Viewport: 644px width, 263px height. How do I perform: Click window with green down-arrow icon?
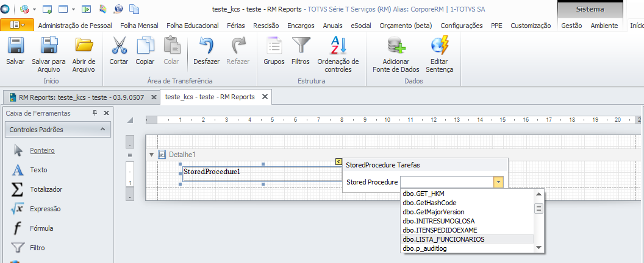pos(47,9)
